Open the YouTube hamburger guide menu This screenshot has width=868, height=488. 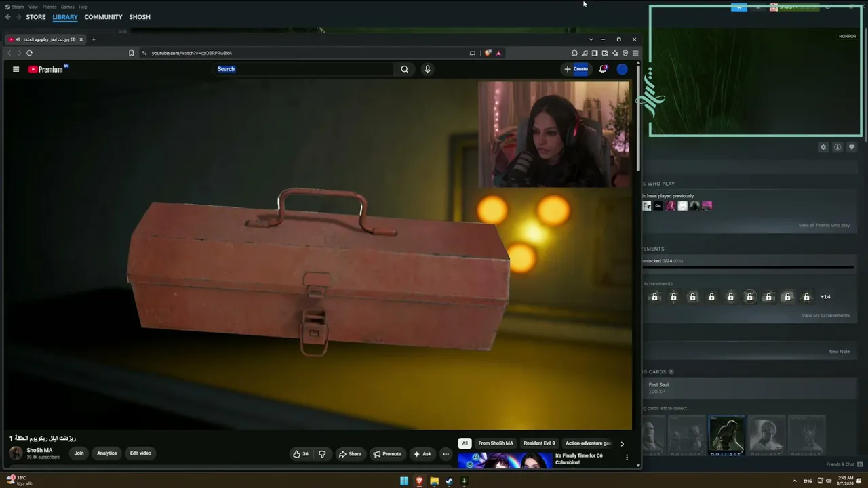(x=16, y=69)
